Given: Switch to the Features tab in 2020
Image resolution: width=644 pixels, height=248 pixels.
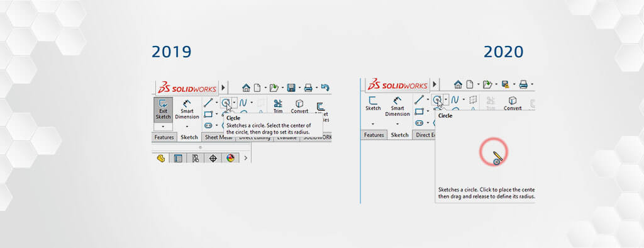Looking at the screenshot, I should click(374, 135).
